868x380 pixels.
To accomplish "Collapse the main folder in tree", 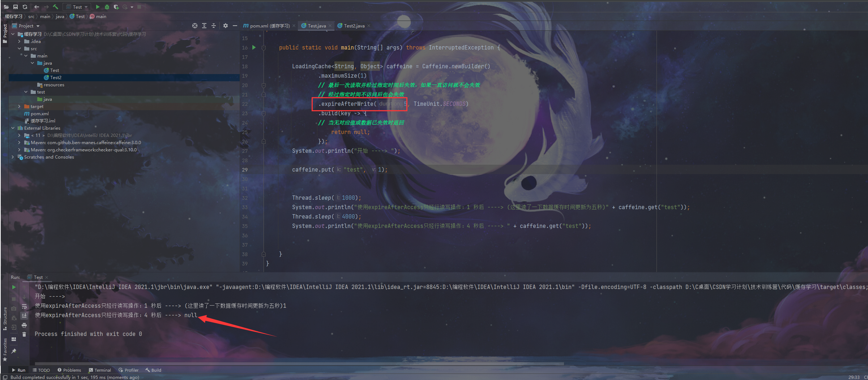I will pyautogui.click(x=26, y=56).
